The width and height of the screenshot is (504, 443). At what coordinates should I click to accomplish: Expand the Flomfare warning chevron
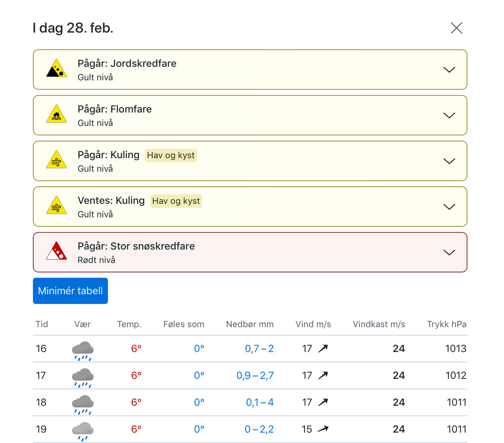(449, 115)
